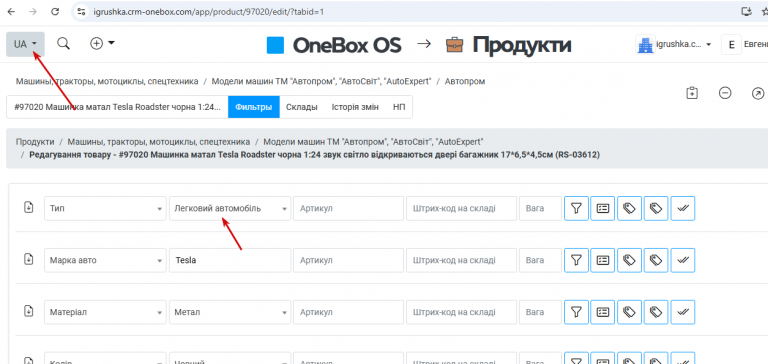
Task: Click the file icon in Марка авто row
Action: pyautogui.click(x=29, y=260)
